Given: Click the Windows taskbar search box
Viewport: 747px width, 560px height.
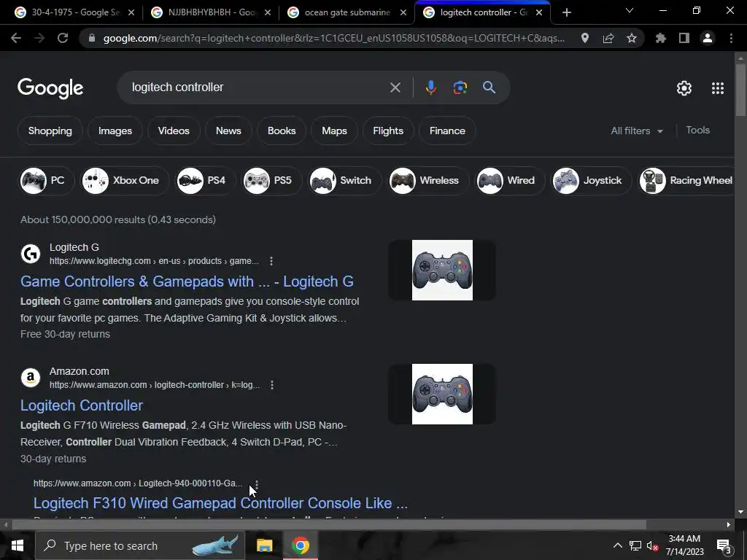Looking at the screenshot, I should [140, 545].
